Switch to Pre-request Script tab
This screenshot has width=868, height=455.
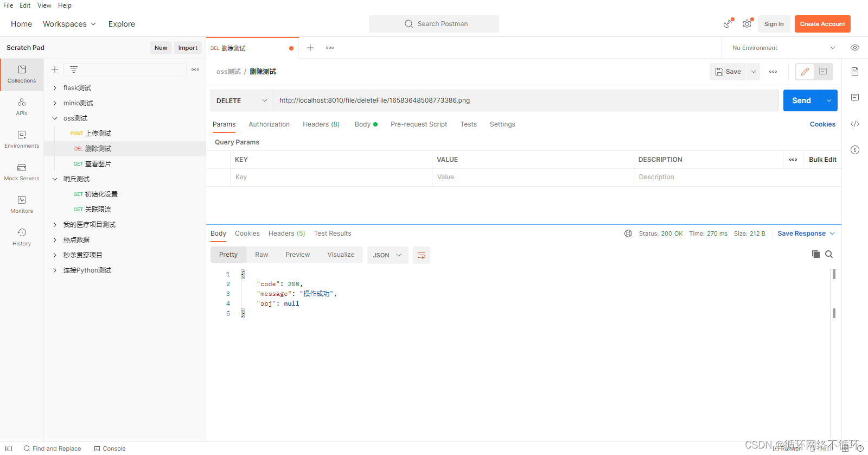click(419, 124)
